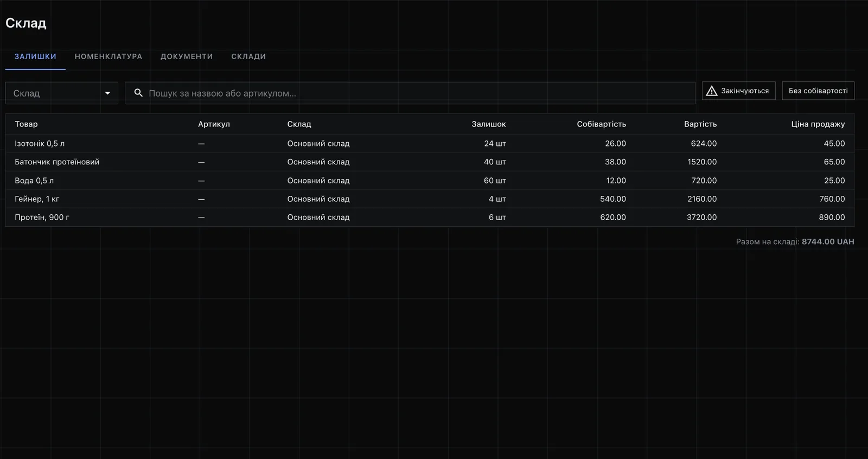
Task: Click the Склад page heading
Action: (x=26, y=23)
